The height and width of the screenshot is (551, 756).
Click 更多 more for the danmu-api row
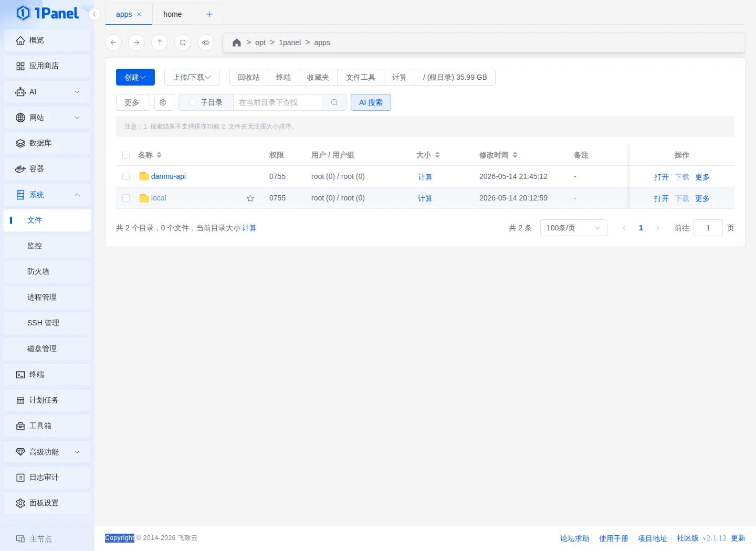[702, 177]
